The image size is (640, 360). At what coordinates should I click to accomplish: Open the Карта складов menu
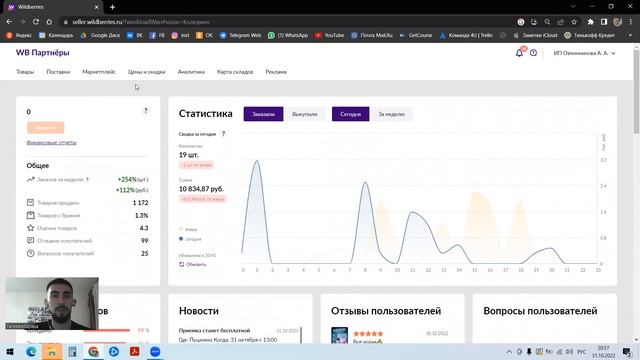(235, 72)
